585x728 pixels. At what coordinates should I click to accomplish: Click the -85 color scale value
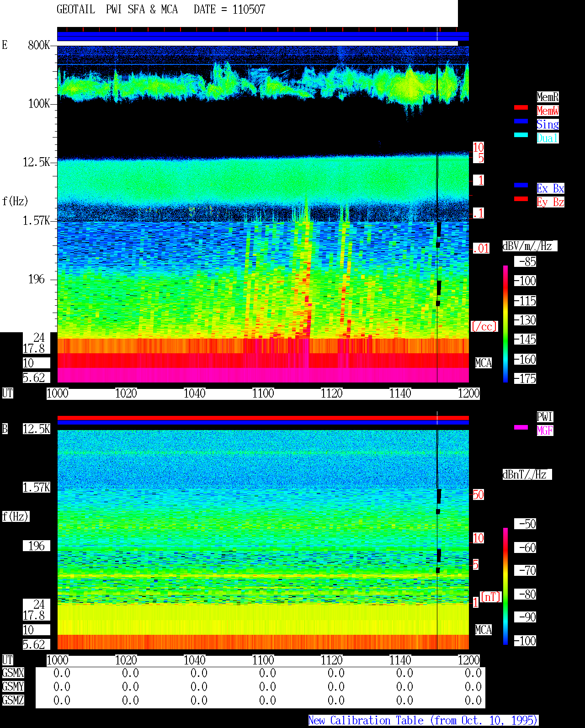(x=525, y=261)
